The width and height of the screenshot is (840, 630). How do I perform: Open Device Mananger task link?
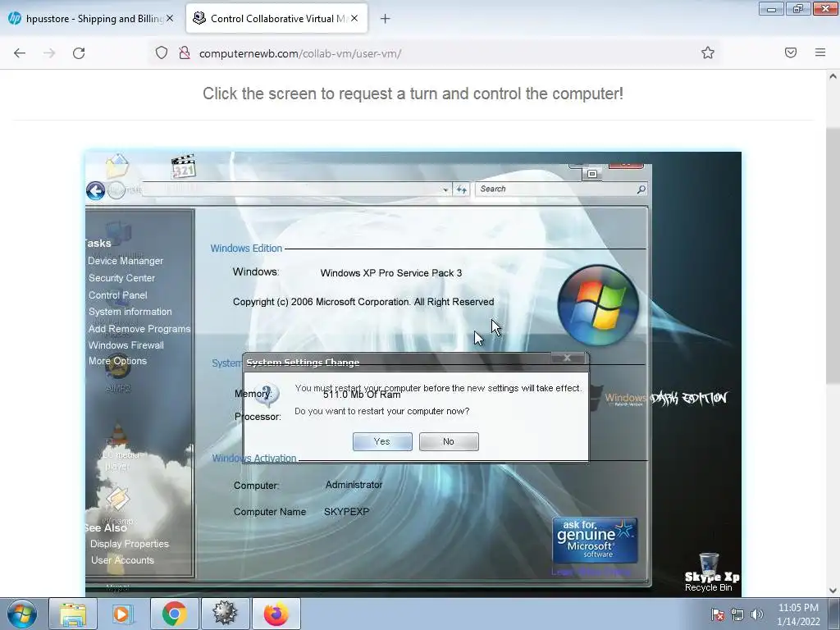[x=126, y=261]
